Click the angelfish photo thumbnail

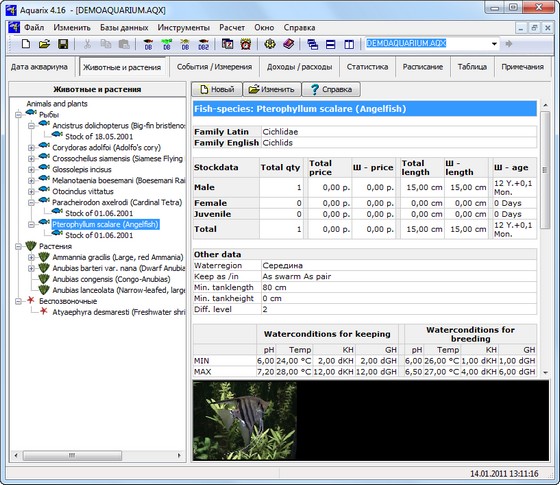pyautogui.click(x=245, y=420)
